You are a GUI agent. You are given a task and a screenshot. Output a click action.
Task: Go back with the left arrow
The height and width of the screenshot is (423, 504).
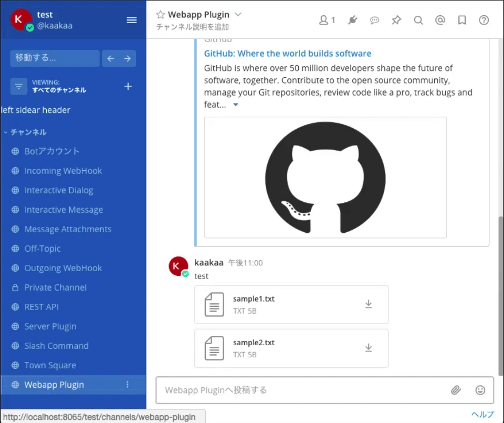[x=111, y=58]
